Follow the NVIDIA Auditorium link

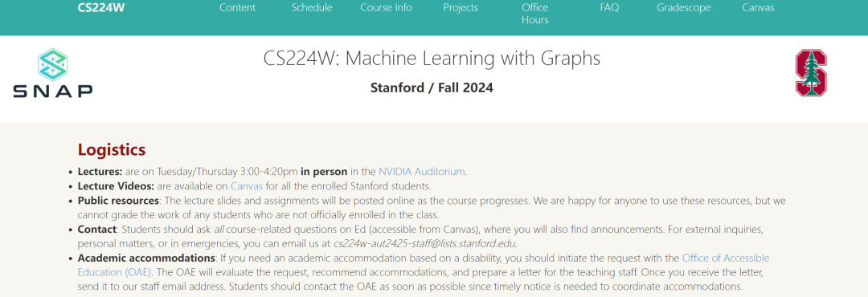pyautogui.click(x=422, y=172)
